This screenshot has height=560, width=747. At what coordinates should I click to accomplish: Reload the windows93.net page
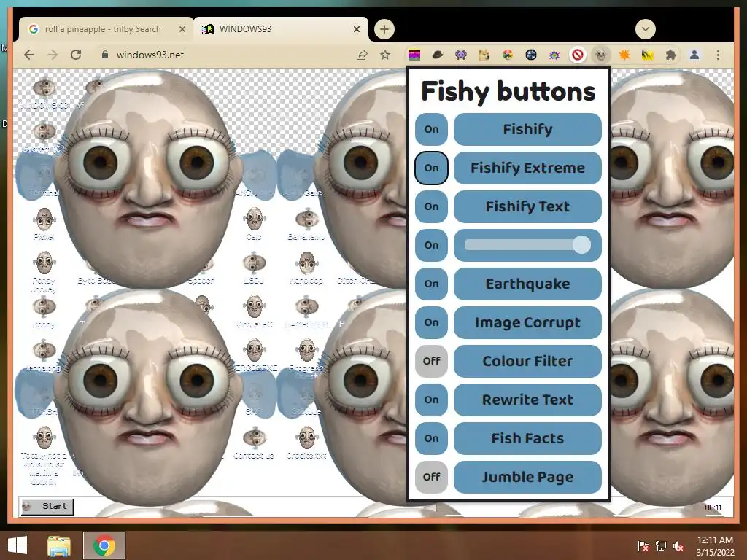tap(76, 55)
